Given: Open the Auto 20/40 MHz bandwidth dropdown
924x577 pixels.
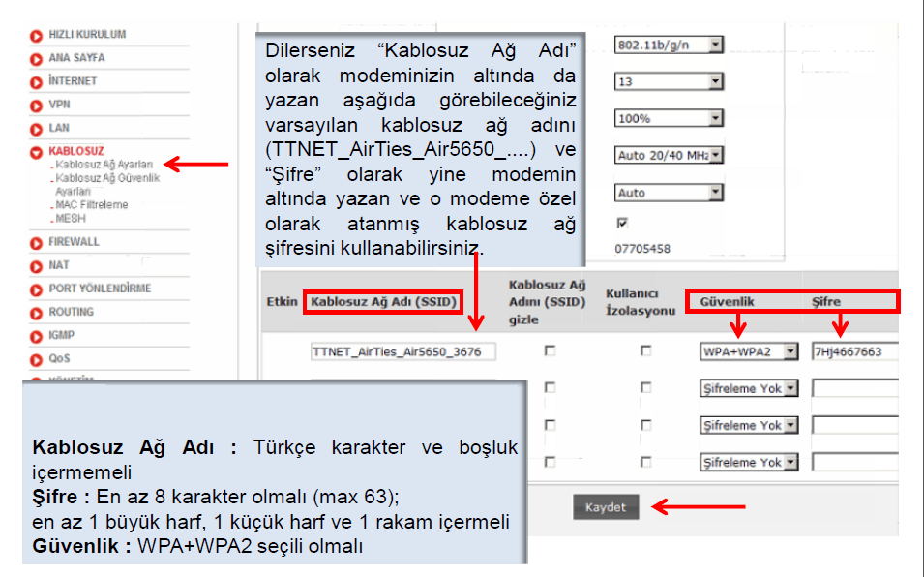Looking at the screenshot, I should pyautogui.click(x=669, y=156).
